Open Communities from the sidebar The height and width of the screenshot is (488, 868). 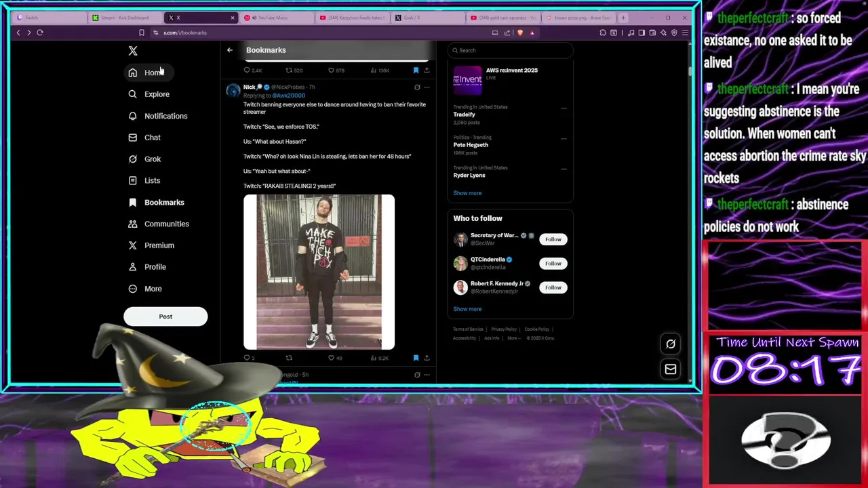pos(158,224)
